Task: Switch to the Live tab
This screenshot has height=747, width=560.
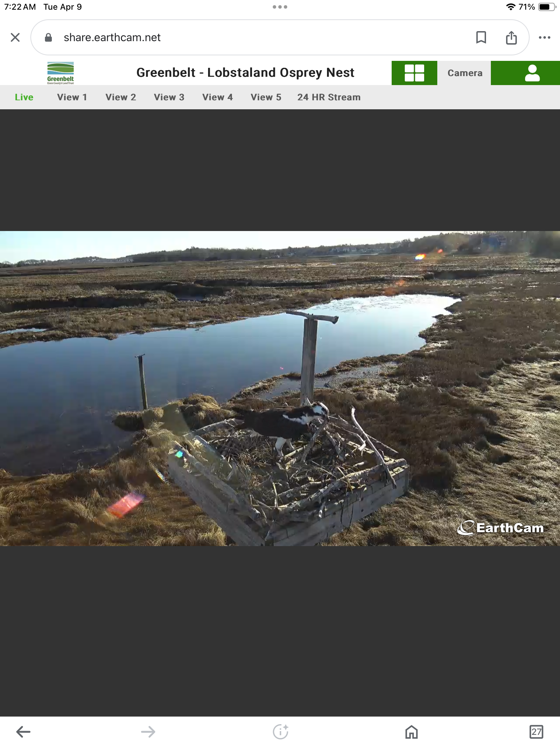Action: point(24,97)
